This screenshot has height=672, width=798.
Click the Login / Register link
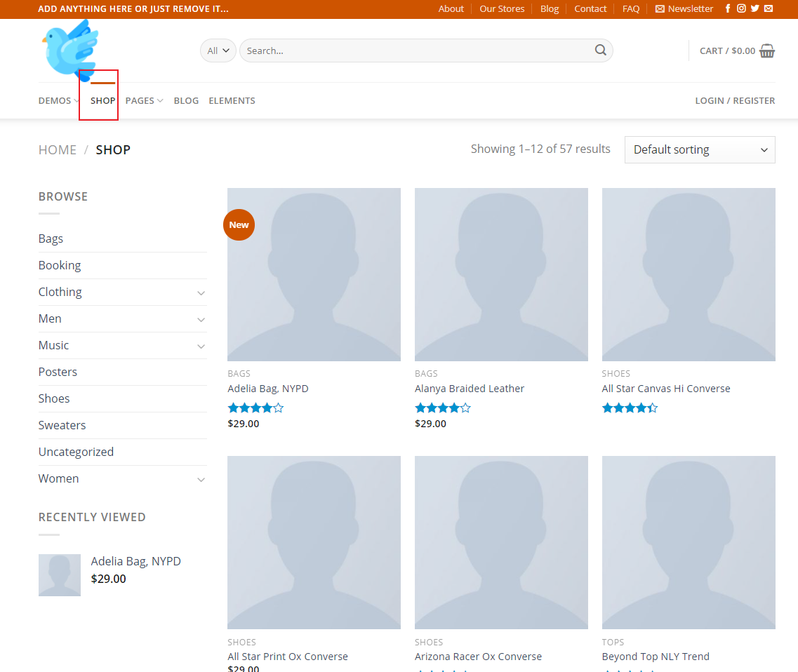point(735,100)
